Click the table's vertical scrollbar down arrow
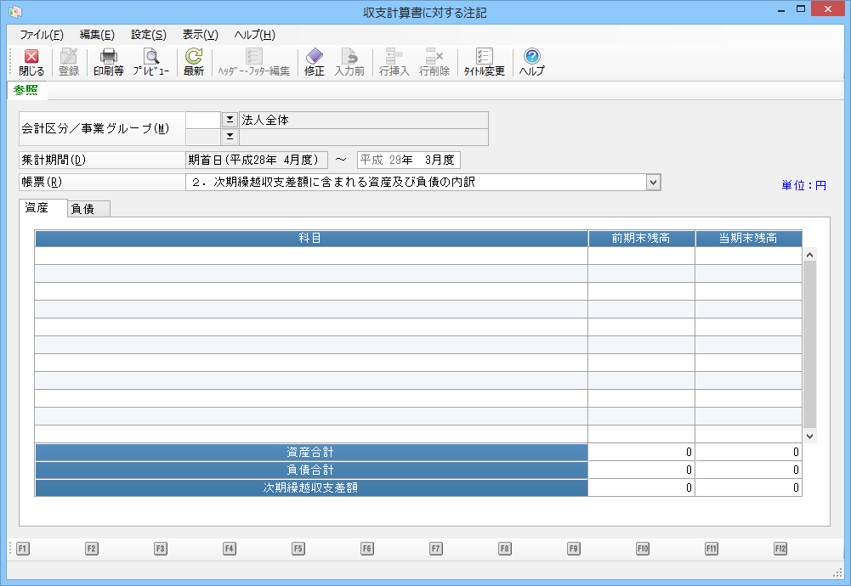This screenshot has width=851, height=586. point(810,436)
